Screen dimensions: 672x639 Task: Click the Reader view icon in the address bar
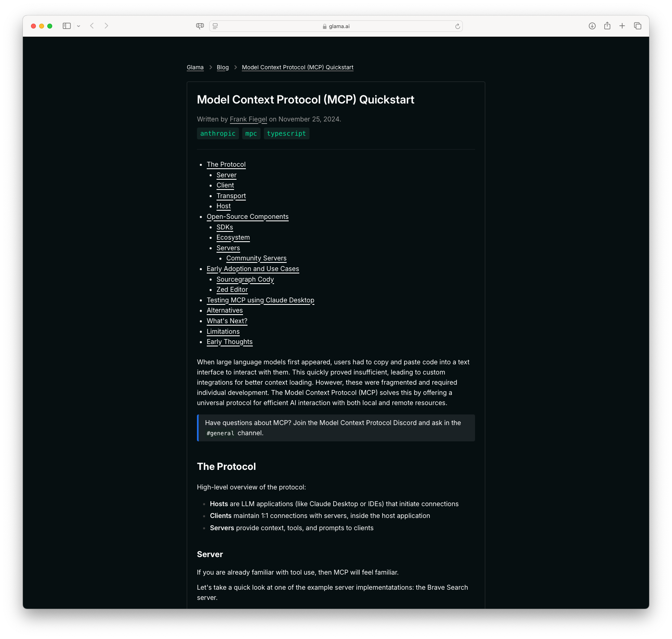pos(215,26)
